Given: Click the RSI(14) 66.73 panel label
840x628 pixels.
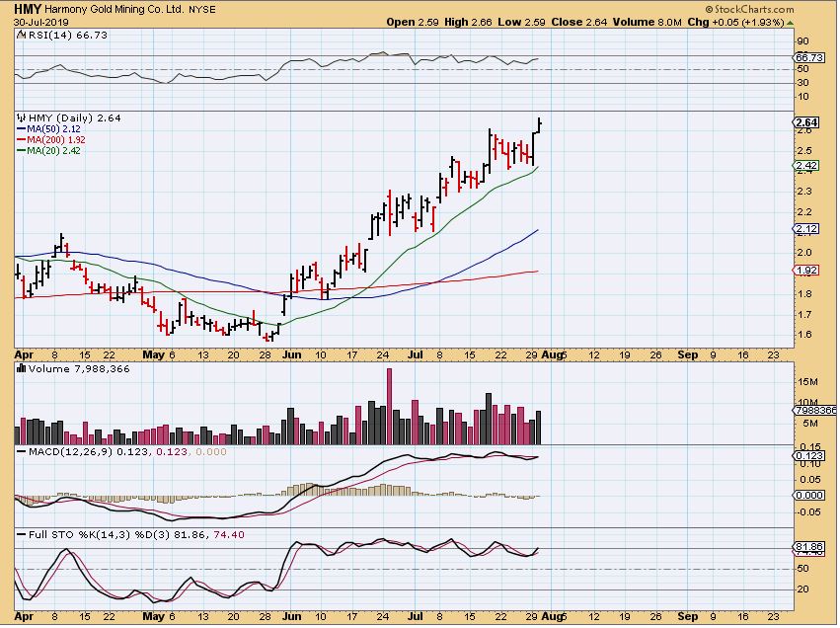Looking at the screenshot, I should pos(67,35).
